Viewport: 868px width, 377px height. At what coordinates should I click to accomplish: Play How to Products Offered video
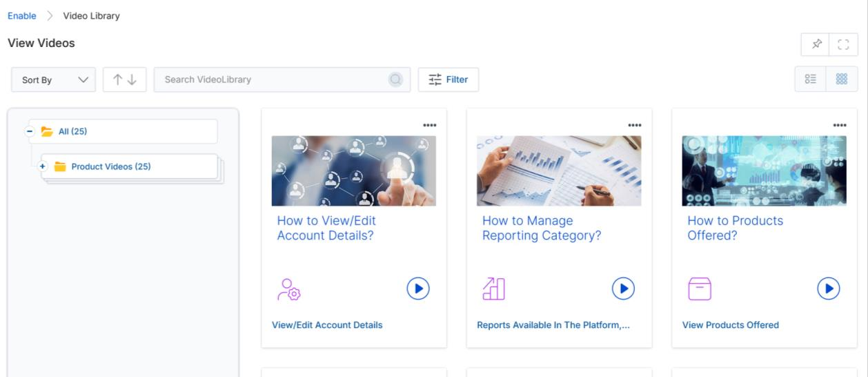coord(829,288)
